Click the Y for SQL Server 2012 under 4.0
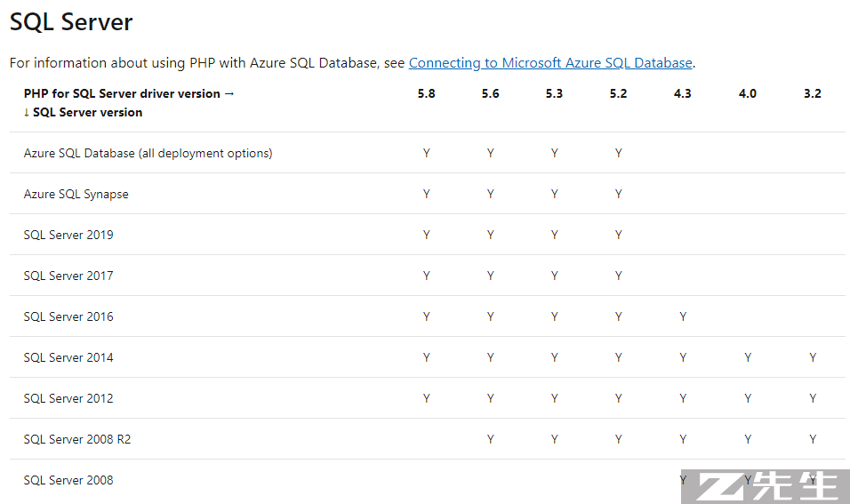Image resolution: width=850 pixels, height=504 pixels. (748, 398)
